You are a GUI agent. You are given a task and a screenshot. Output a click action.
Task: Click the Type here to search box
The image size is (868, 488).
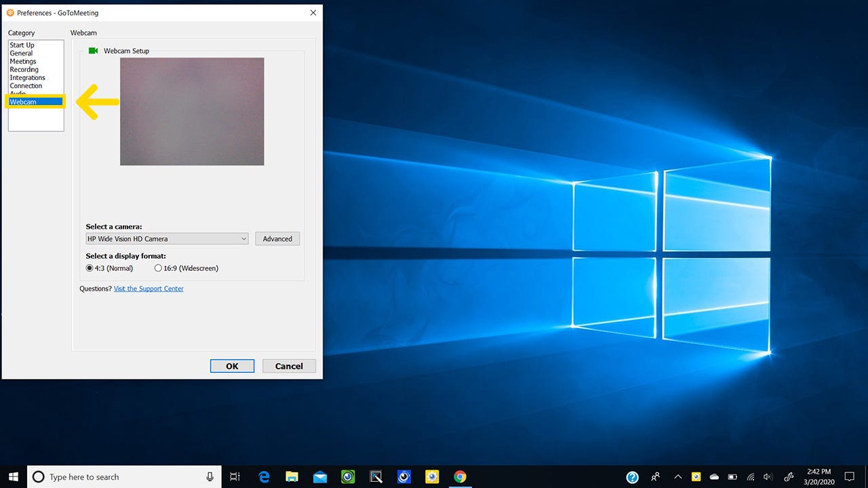pyautogui.click(x=123, y=477)
